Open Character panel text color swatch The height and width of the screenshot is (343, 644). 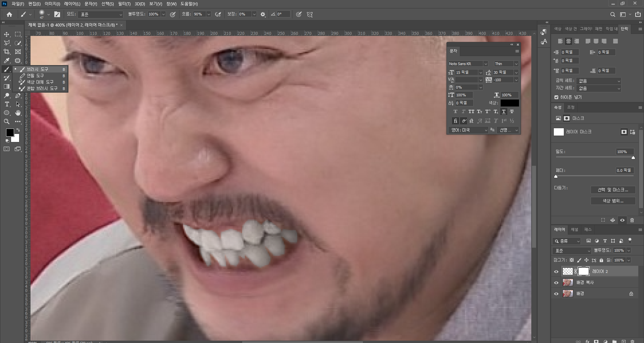(509, 103)
